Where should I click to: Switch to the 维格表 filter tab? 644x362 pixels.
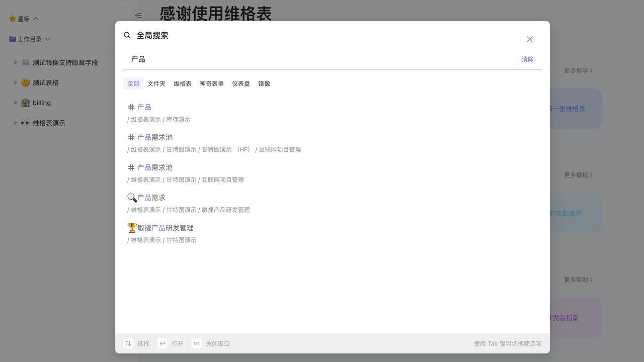click(x=183, y=83)
